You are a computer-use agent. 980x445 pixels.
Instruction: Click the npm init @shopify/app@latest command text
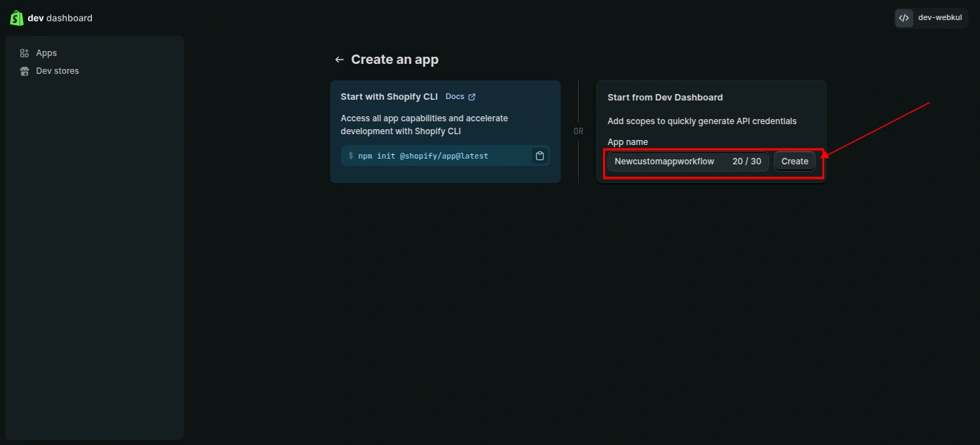coord(423,156)
